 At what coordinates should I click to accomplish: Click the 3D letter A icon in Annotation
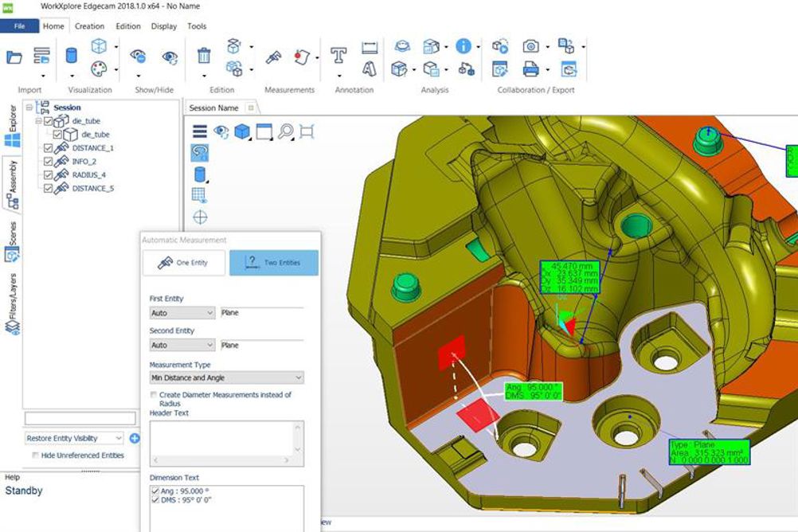[x=370, y=68]
